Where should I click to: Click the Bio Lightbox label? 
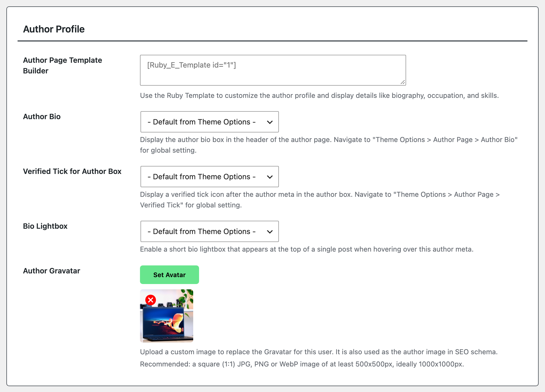click(x=45, y=226)
